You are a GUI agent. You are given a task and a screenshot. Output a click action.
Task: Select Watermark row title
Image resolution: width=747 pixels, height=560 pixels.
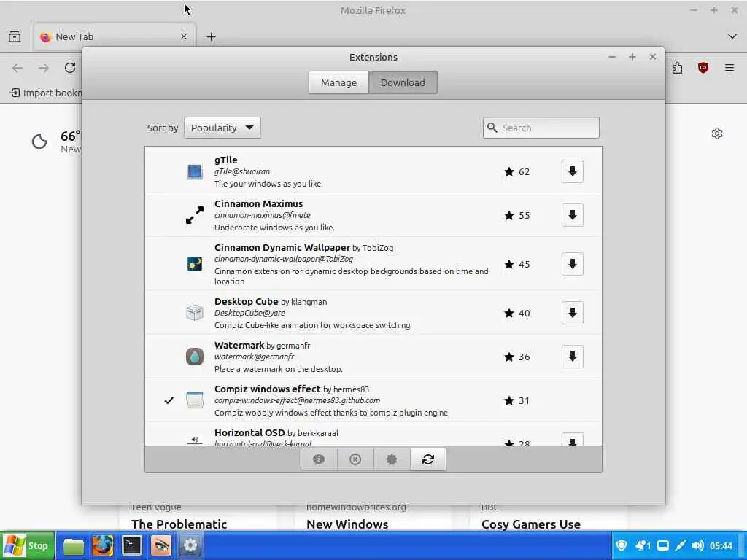(x=239, y=345)
